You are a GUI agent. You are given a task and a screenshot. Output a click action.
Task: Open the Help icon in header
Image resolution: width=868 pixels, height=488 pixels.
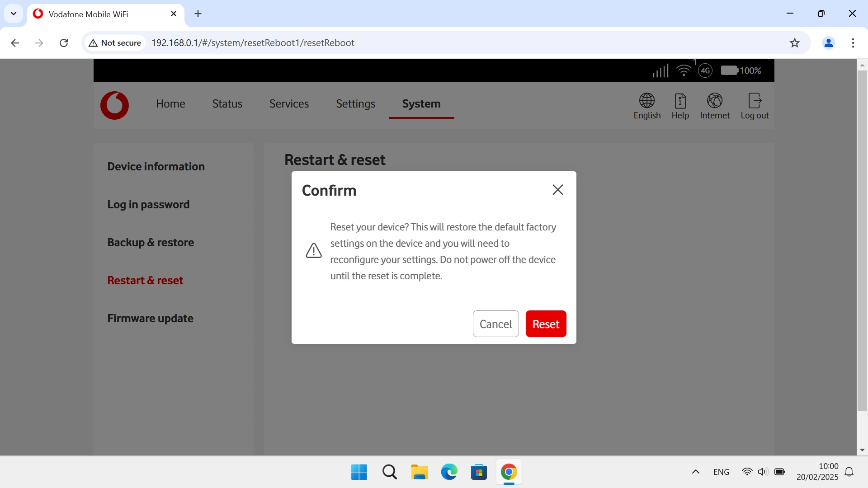click(x=680, y=100)
